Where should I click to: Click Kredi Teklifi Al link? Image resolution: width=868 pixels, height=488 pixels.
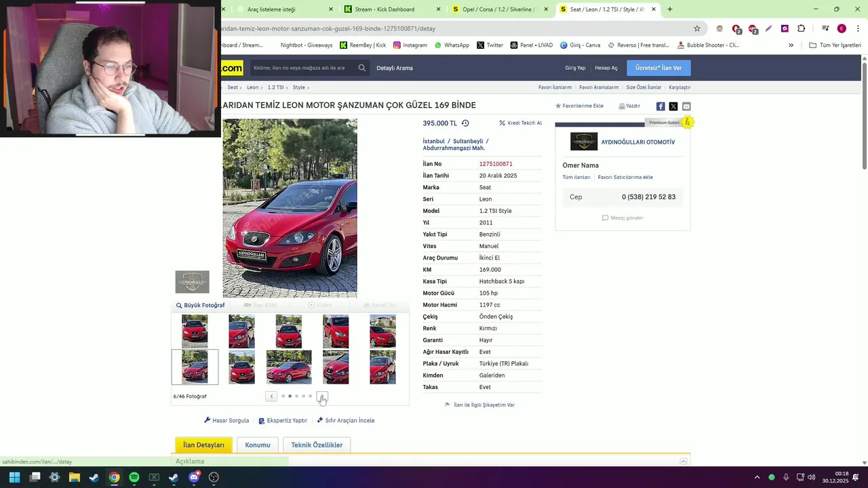(x=520, y=123)
